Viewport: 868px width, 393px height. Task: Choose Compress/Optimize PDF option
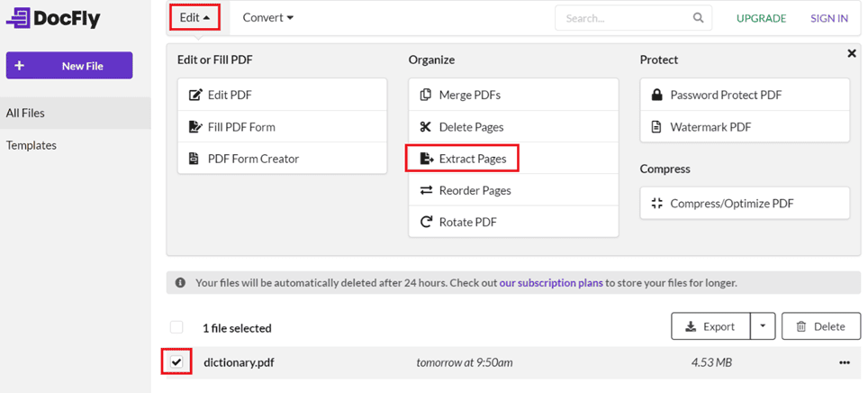pos(745,204)
